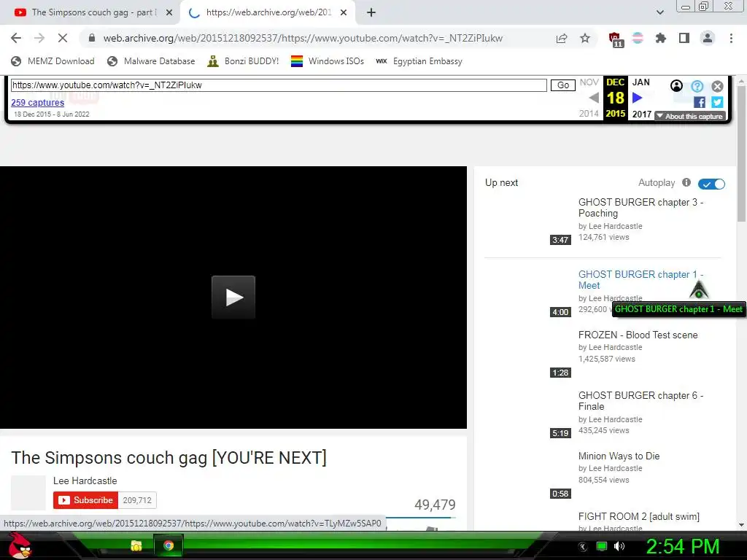The height and width of the screenshot is (560, 747).
Task: Open thumbnail with 3:47 duration
Action: tap(528, 221)
